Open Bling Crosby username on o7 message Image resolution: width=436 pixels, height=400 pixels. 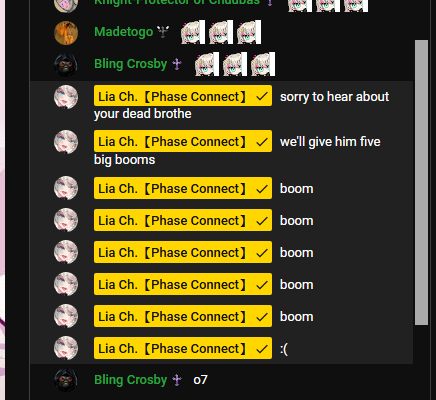(x=131, y=380)
